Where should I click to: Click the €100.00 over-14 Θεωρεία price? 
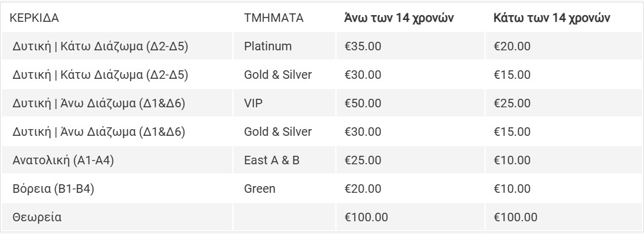point(366,217)
